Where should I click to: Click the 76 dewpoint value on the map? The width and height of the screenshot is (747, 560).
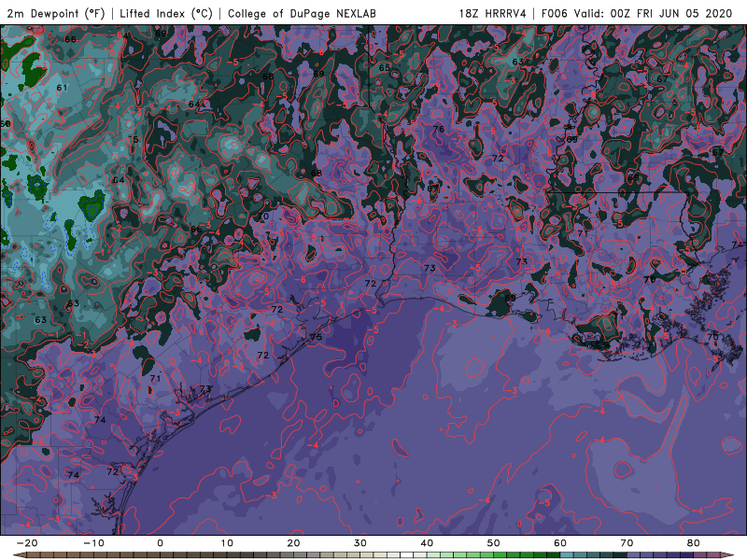439,129
